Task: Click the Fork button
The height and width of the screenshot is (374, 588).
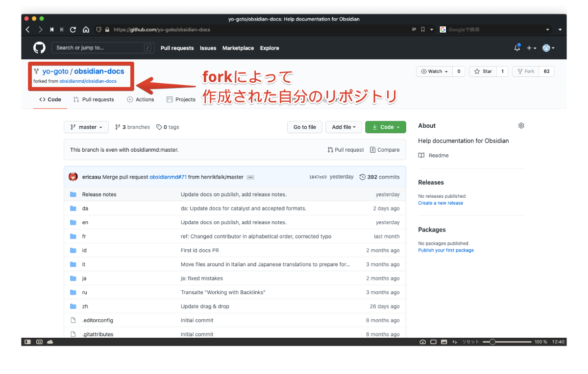Action: click(x=525, y=71)
